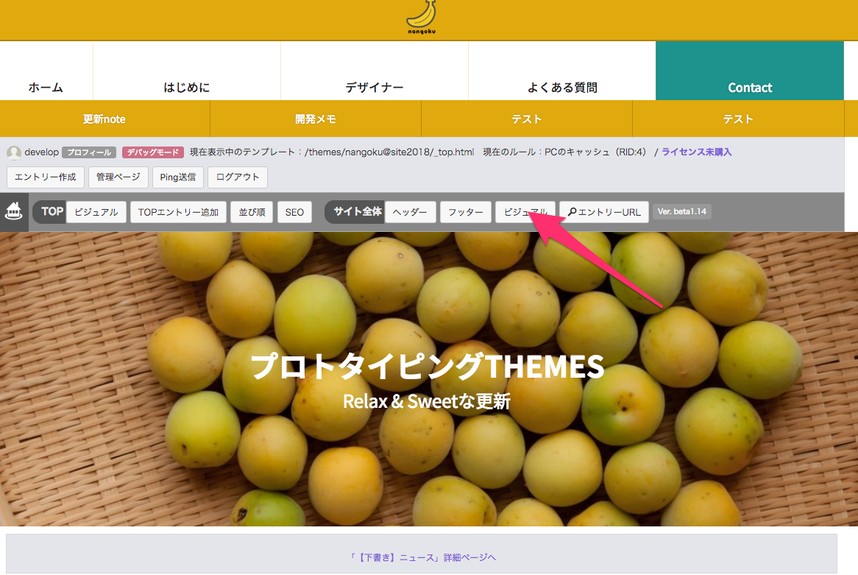Click the Ping送信 button
This screenshot has width=858, height=575.
point(178,177)
